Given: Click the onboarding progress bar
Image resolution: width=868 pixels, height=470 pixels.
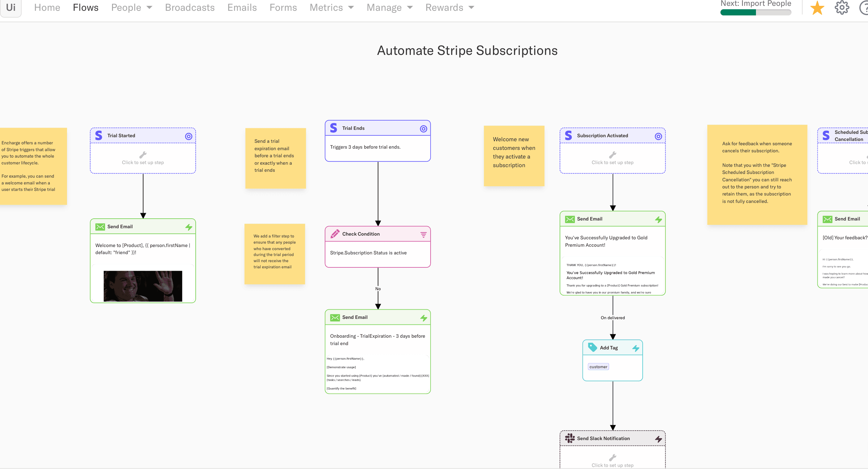Looking at the screenshot, I should coord(755,12).
